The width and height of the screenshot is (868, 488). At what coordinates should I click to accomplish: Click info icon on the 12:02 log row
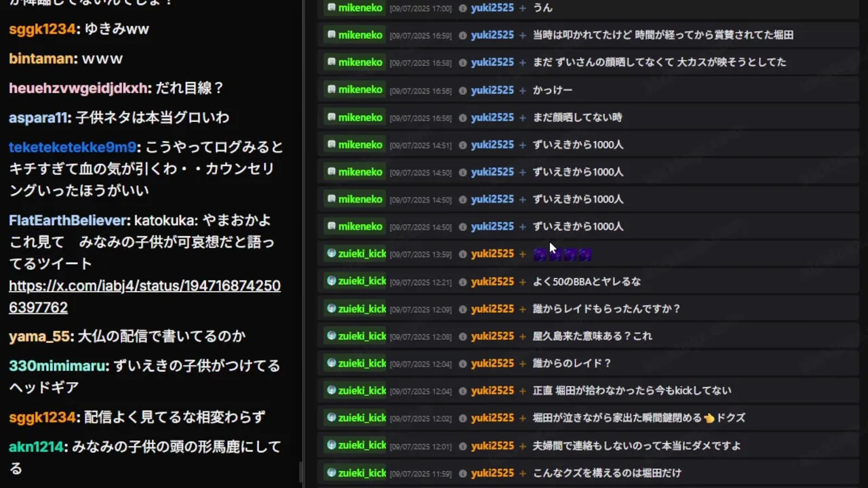462,418
